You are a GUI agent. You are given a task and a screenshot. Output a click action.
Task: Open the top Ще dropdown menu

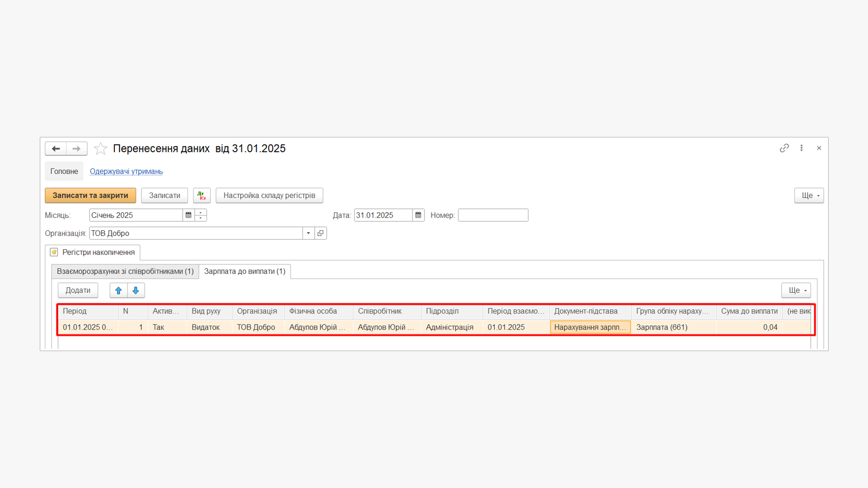[x=809, y=196]
